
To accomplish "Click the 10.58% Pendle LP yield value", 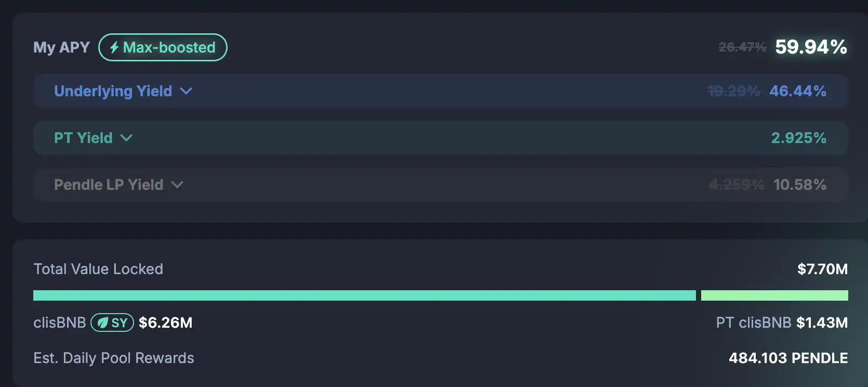I will click(799, 185).
